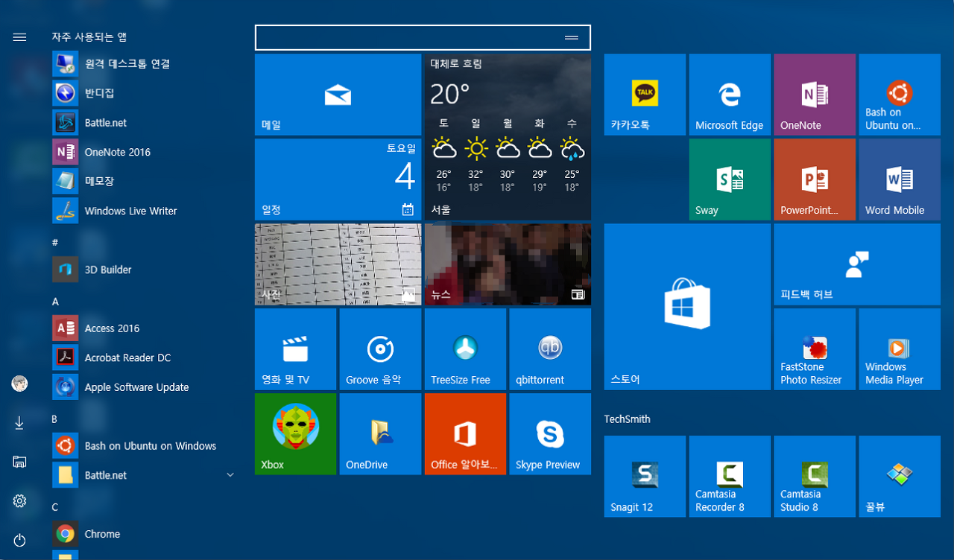Image resolution: width=954 pixels, height=560 pixels.
Task: Open the hamburger menu at top left
Action: pyautogui.click(x=19, y=36)
